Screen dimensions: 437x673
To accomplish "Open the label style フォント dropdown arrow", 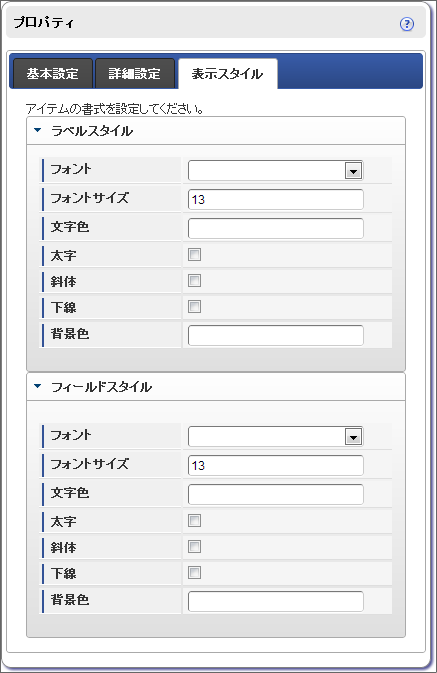I will point(353,171).
